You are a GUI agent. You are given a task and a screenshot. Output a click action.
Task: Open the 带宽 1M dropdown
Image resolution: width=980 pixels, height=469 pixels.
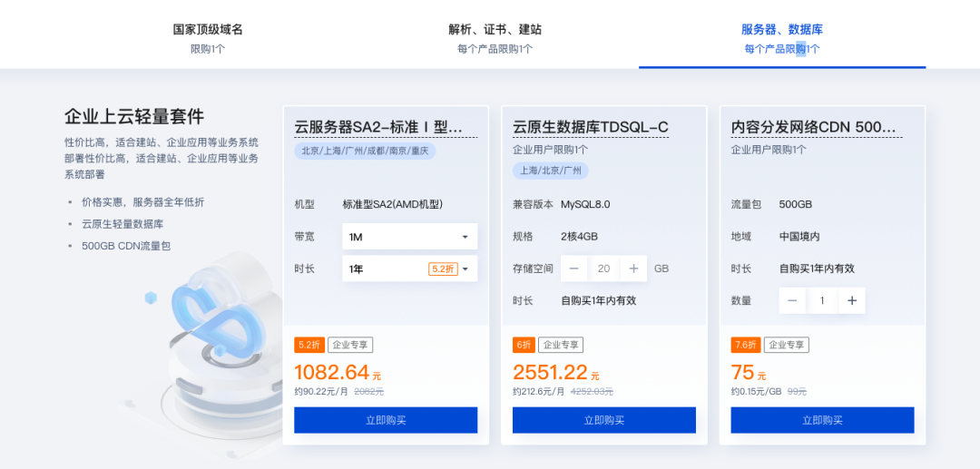pos(410,237)
